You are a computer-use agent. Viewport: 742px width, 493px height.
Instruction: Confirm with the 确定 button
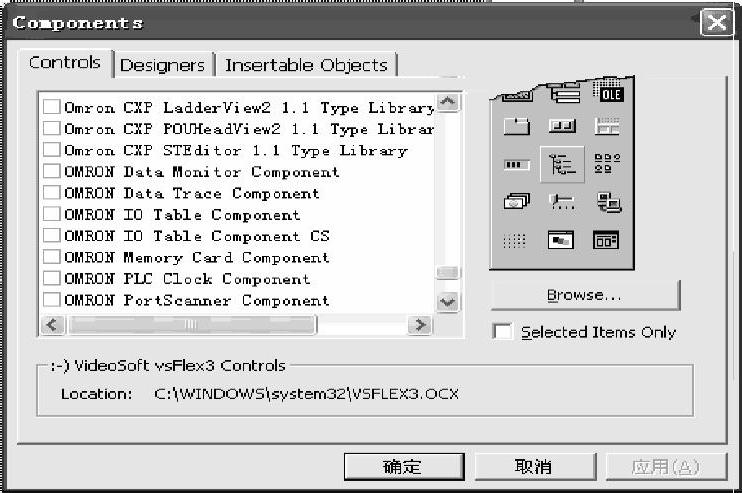click(404, 467)
